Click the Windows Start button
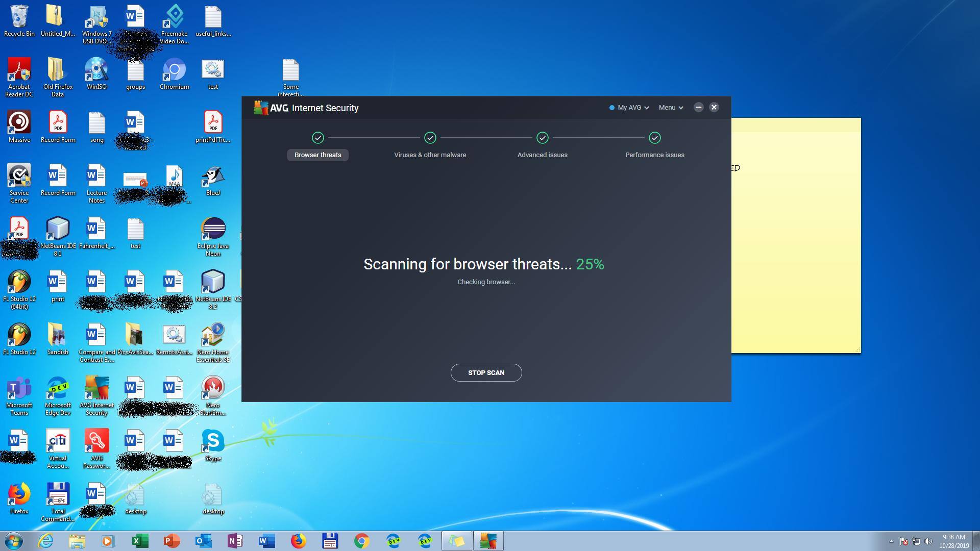This screenshot has height=551, width=980. [14, 541]
